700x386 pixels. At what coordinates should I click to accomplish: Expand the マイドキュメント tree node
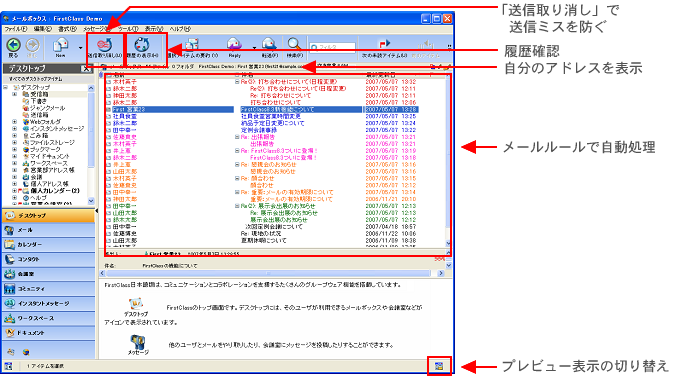click(x=15, y=156)
